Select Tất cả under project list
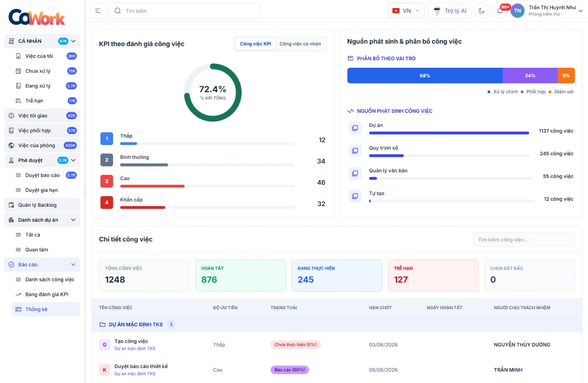This screenshot has height=383, width=588. [x=45, y=235]
